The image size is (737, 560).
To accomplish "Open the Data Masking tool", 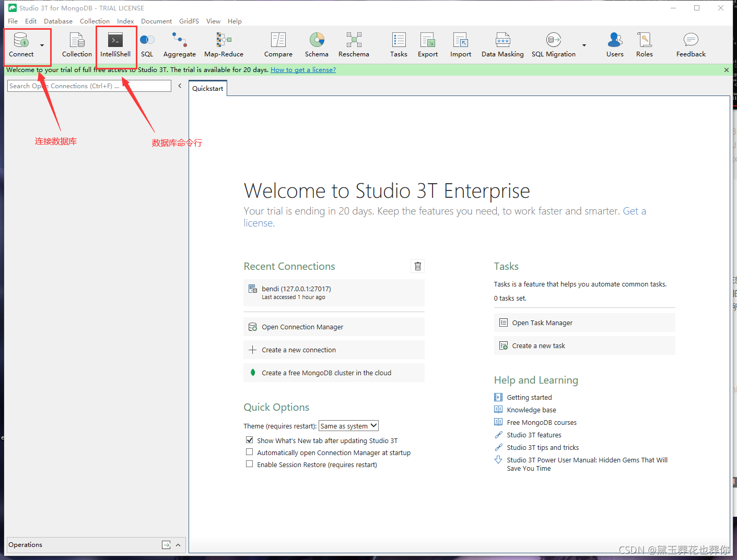I will 502,45.
